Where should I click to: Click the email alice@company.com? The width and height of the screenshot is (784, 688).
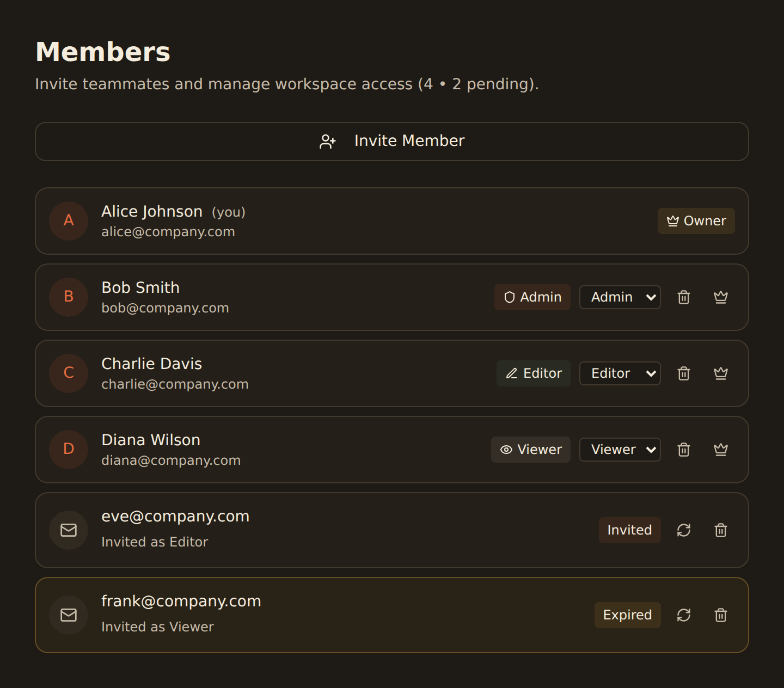[168, 232]
